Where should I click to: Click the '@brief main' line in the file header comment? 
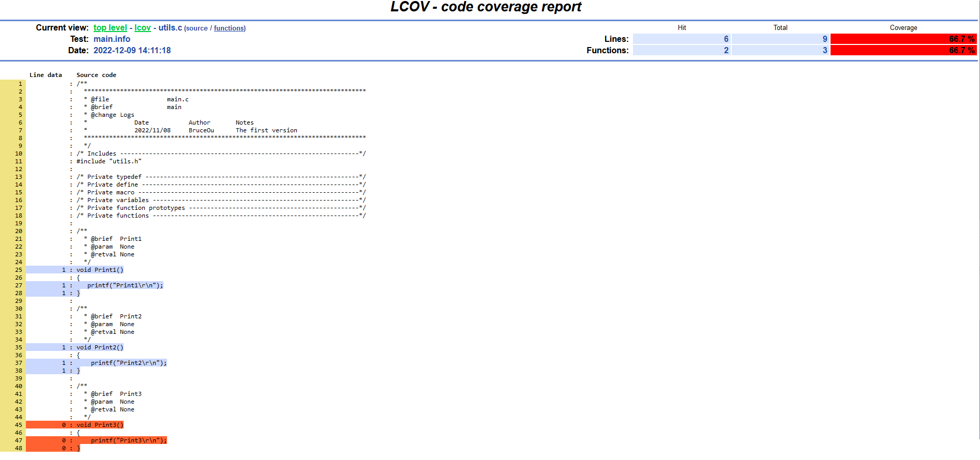(x=132, y=108)
